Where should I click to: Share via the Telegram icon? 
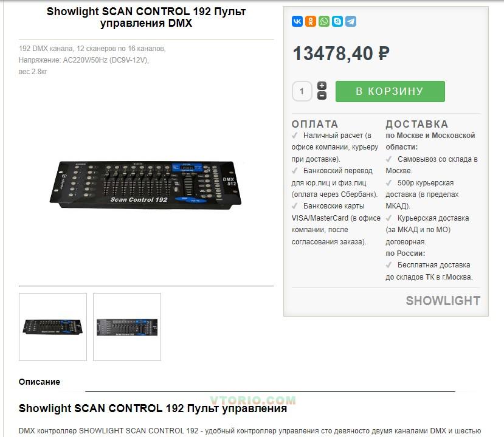tap(351, 21)
